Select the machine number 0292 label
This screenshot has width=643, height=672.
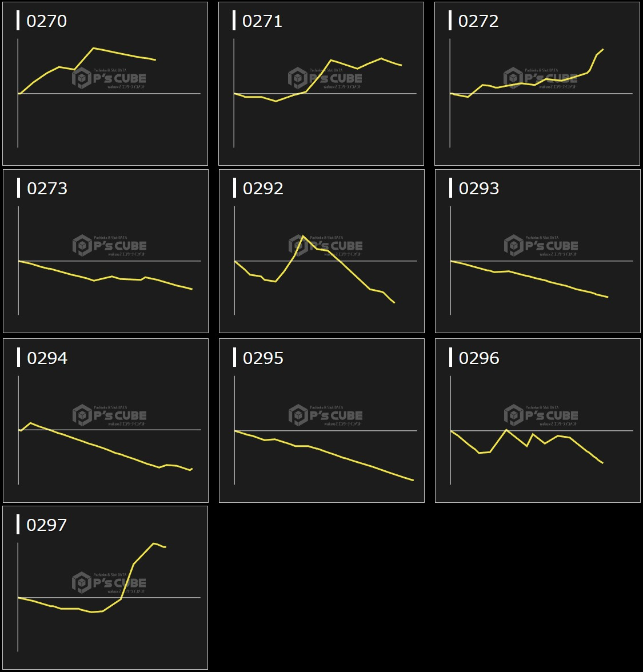[263, 189]
